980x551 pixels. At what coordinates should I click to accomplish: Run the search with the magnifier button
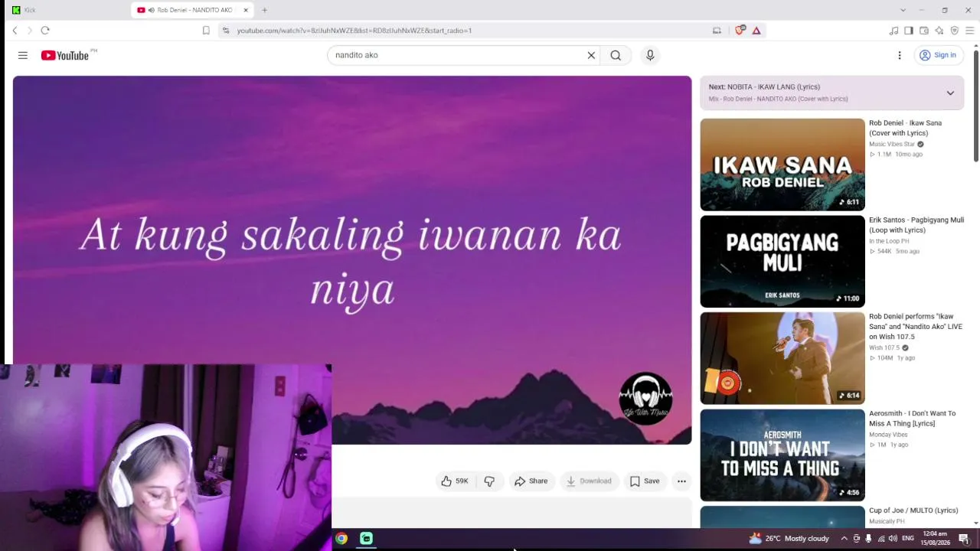[616, 55]
